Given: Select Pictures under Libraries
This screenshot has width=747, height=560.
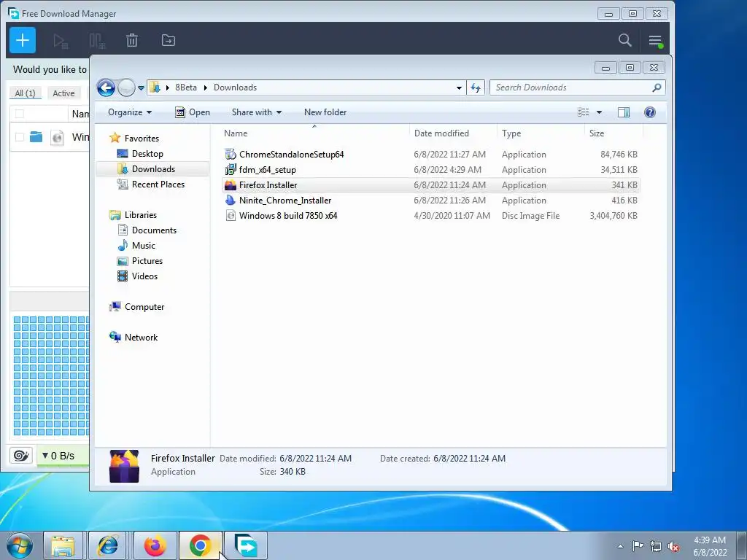Looking at the screenshot, I should (x=147, y=261).
